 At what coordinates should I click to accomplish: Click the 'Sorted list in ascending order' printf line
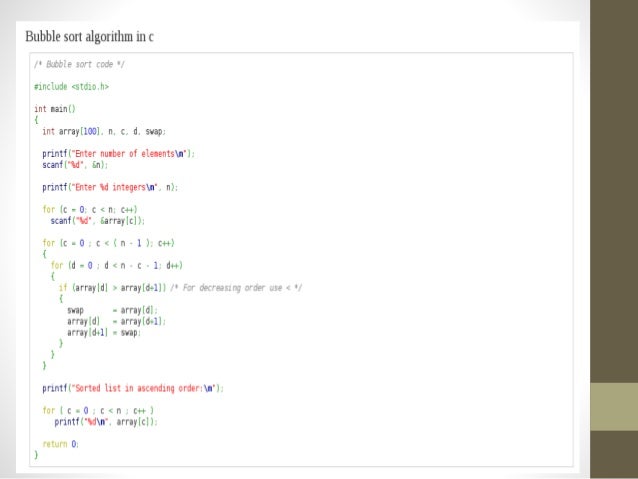(x=133, y=388)
